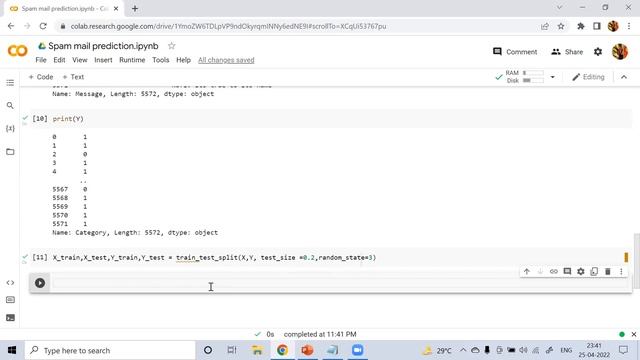This screenshot has height=360, width=640.
Task: Open Windows Start menu
Action: (x=12, y=350)
